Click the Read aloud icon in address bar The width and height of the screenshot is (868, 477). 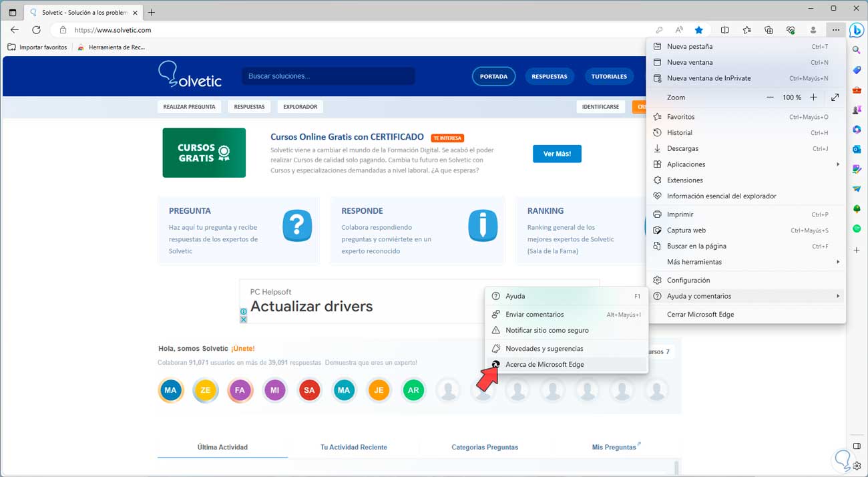tap(679, 30)
